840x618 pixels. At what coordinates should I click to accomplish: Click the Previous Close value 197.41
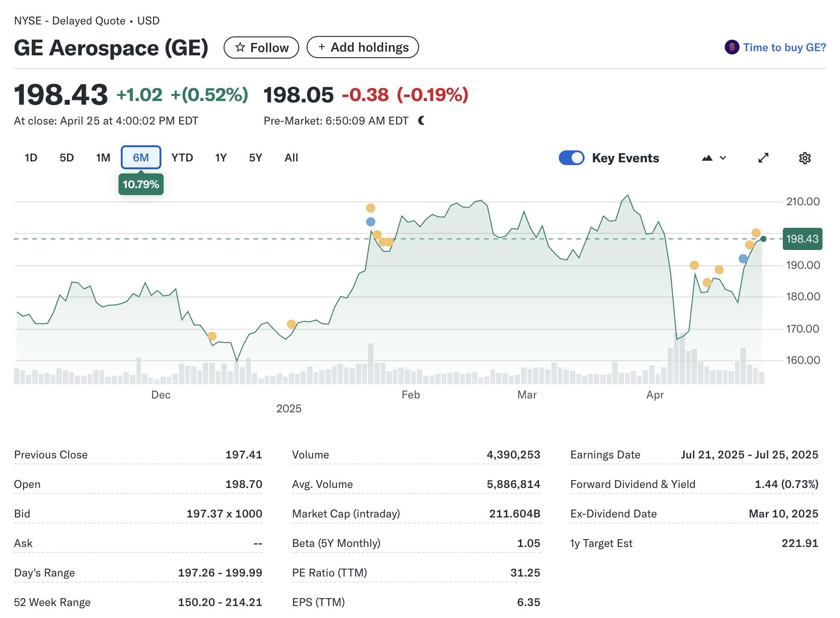pyautogui.click(x=243, y=455)
